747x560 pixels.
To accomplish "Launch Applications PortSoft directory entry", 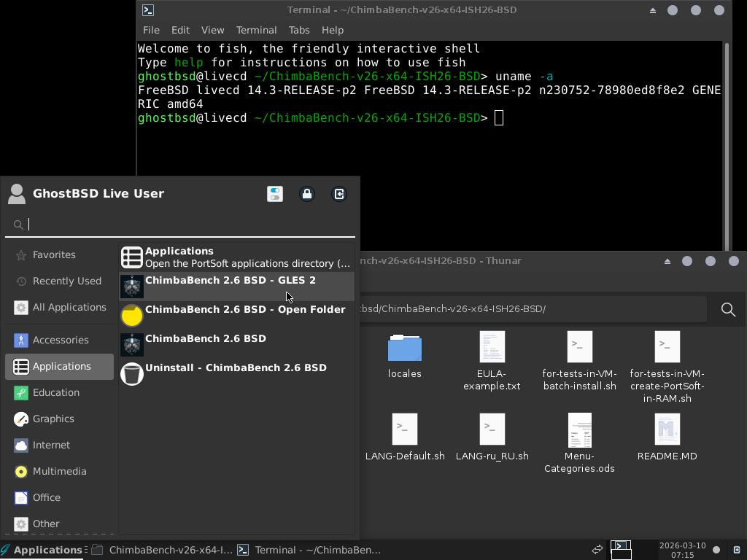I will (237, 257).
